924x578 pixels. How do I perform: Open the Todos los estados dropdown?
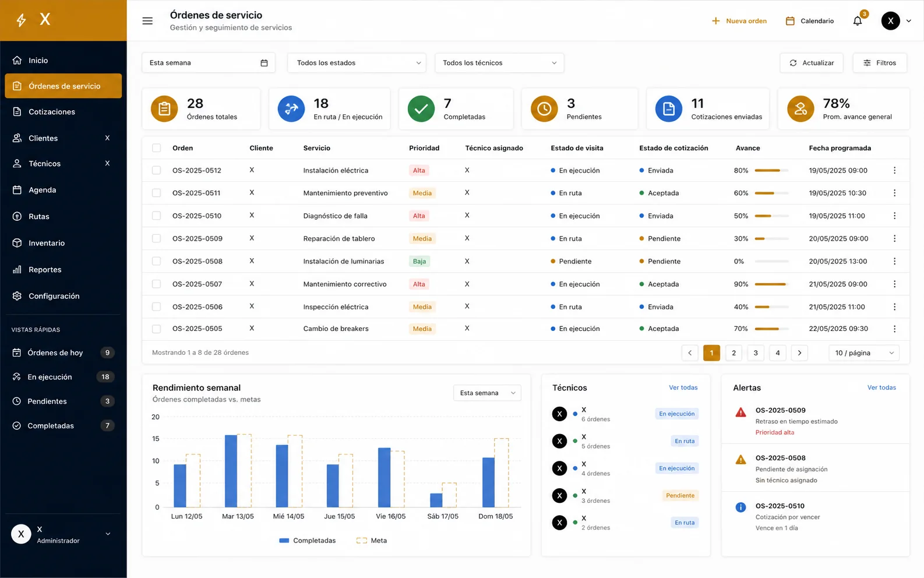pyautogui.click(x=357, y=63)
